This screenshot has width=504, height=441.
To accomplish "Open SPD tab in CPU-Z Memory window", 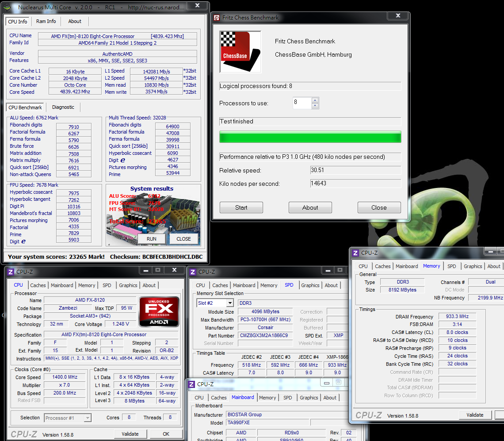I will point(451,266).
